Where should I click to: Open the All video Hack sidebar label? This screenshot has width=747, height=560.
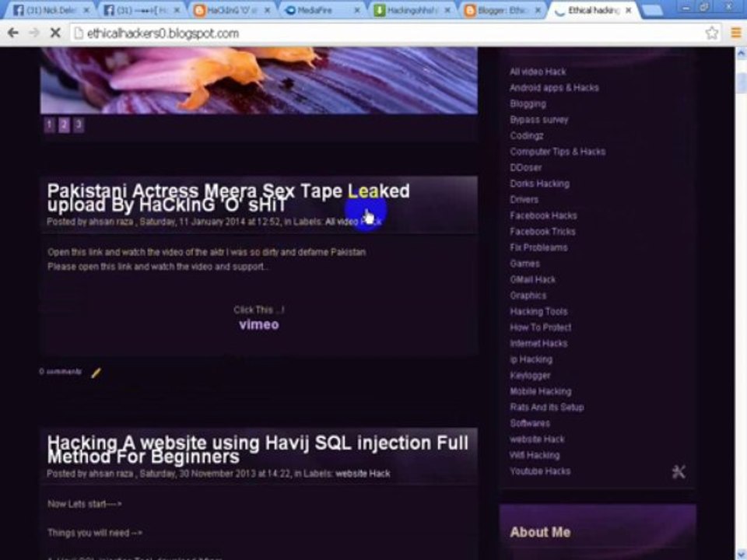(x=538, y=72)
